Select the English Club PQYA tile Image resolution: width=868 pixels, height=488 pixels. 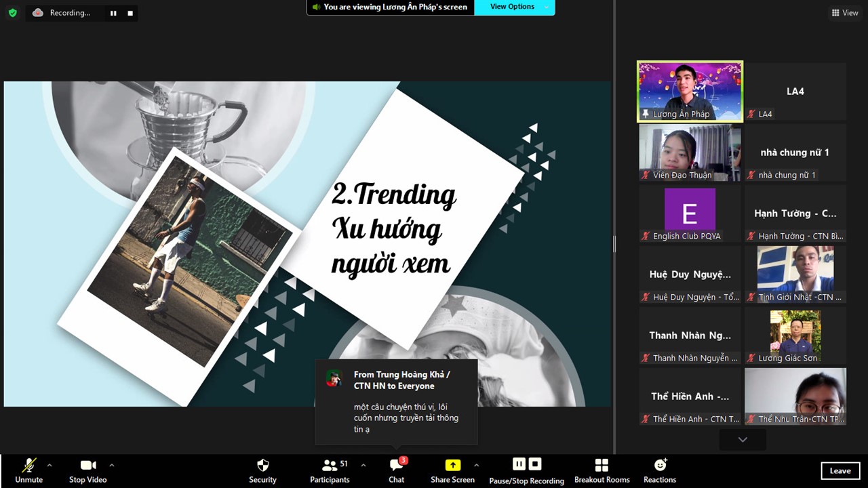click(690, 213)
